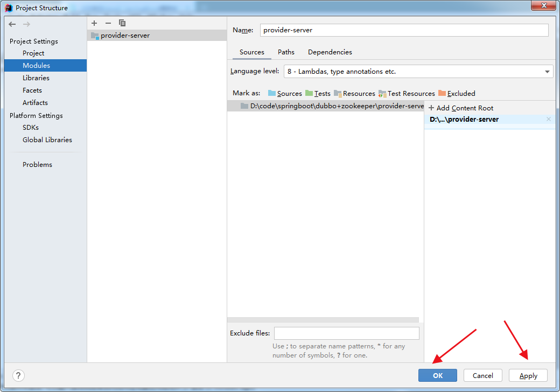Select provider-server module in list
This screenshot has height=392, width=560.
(x=157, y=36)
